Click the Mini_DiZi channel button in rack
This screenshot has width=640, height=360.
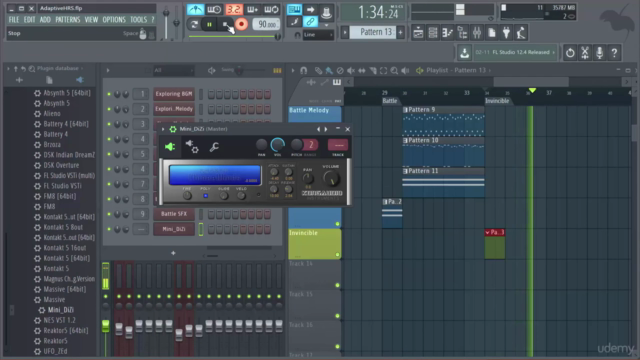pos(173,229)
